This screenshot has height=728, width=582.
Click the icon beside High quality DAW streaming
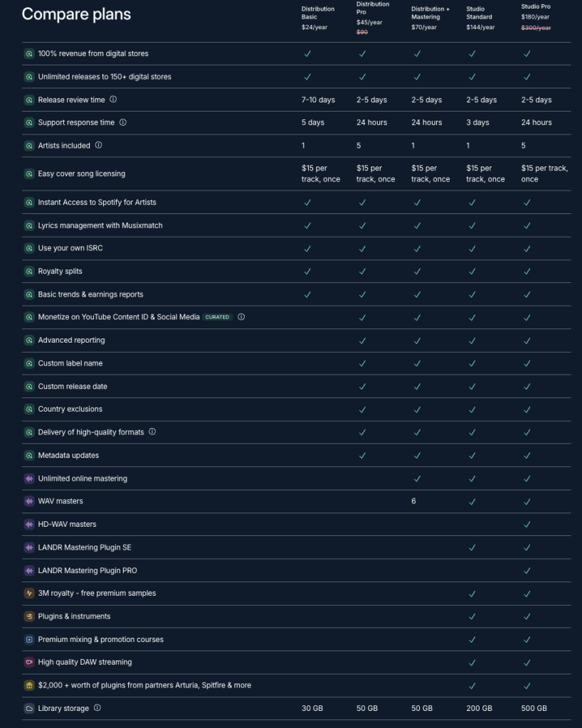(x=29, y=662)
